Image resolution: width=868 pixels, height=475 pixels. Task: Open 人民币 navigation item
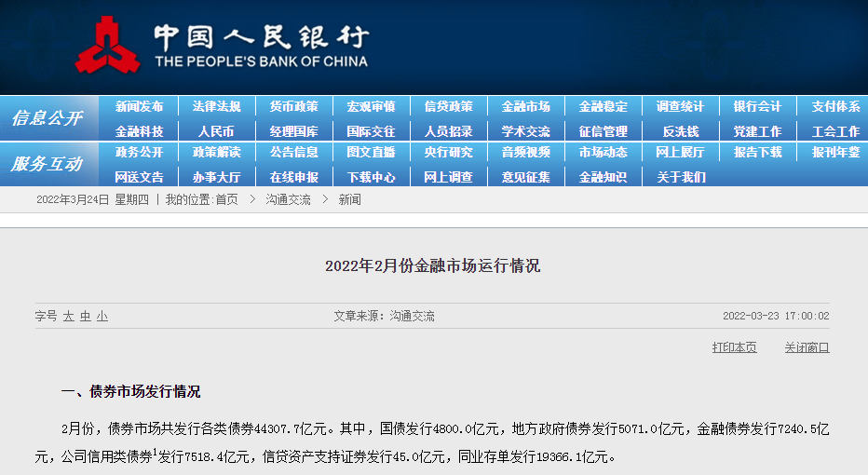point(216,131)
